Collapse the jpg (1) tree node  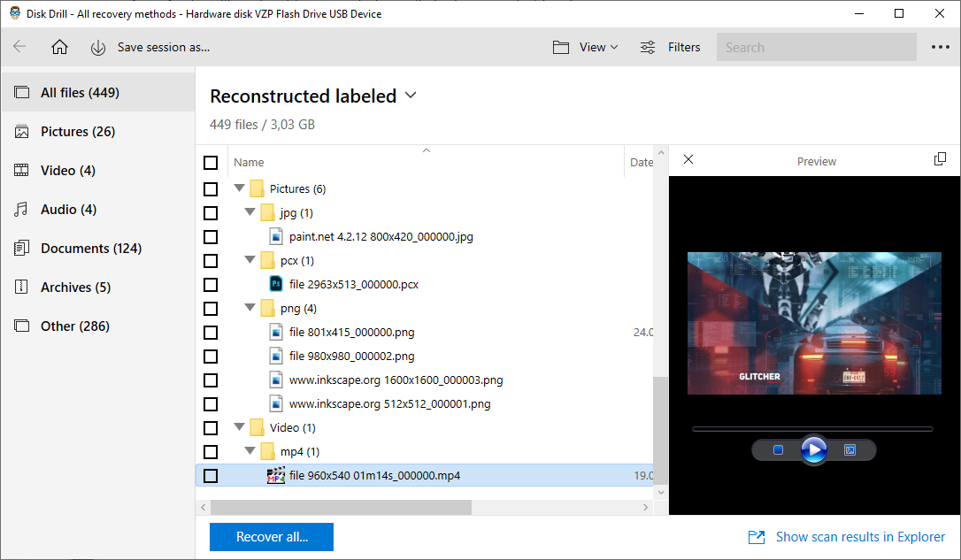250,211
